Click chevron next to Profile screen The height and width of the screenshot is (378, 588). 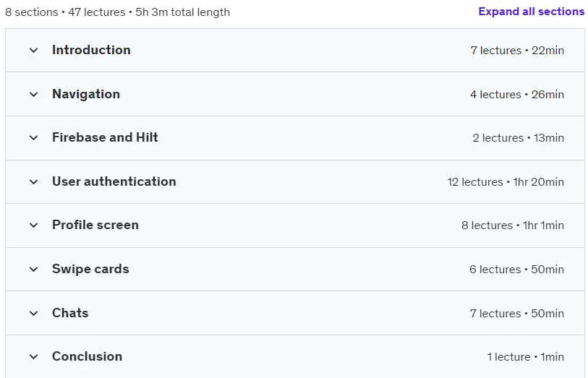tap(34, 225)
